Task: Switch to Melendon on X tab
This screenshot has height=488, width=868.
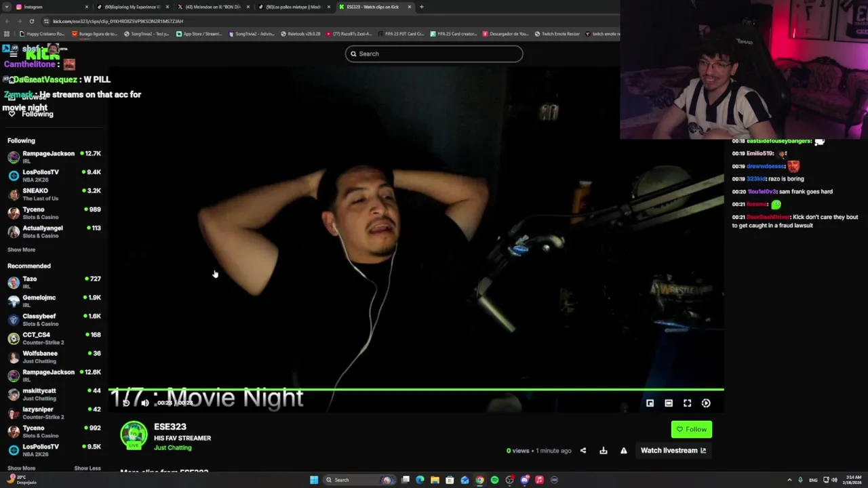Action: tap(213, 7)
